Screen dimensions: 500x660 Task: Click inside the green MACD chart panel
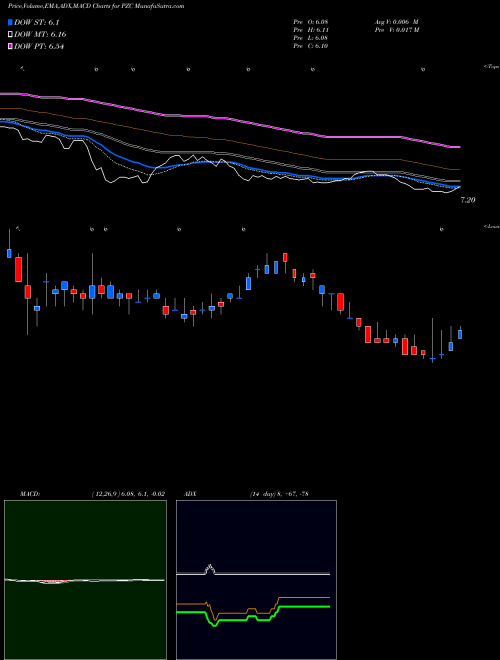click(x=85, y=580)
